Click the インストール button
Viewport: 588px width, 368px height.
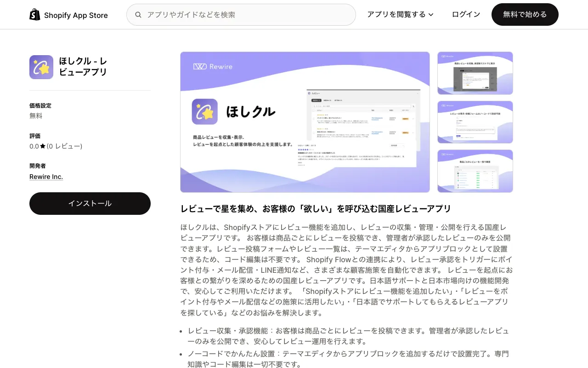(90, 203)
